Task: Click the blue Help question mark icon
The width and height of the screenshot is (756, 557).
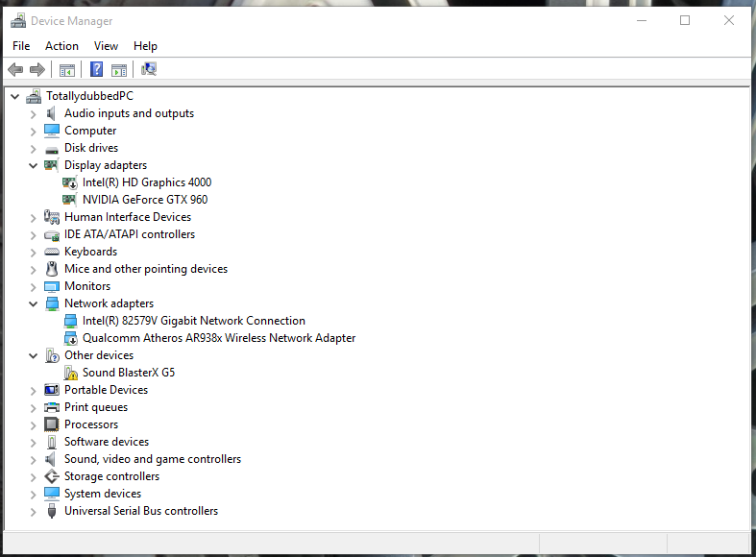Action: [96, 69]
